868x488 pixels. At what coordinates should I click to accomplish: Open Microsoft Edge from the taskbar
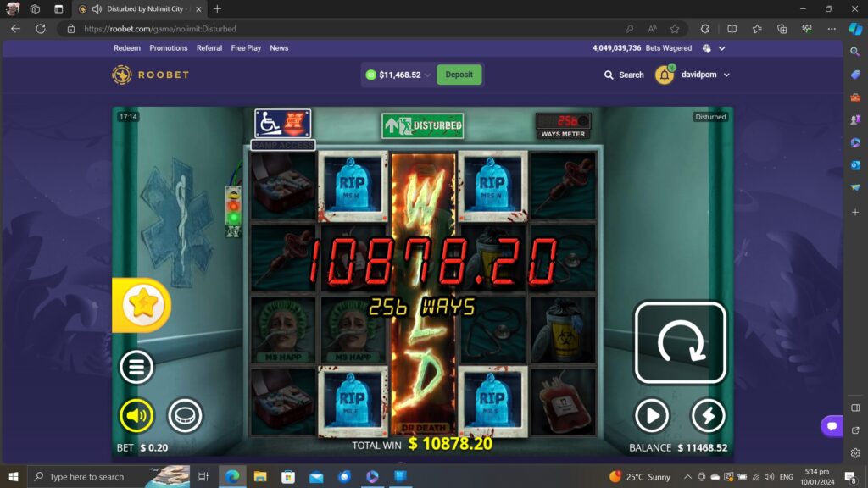pos(232,476)
